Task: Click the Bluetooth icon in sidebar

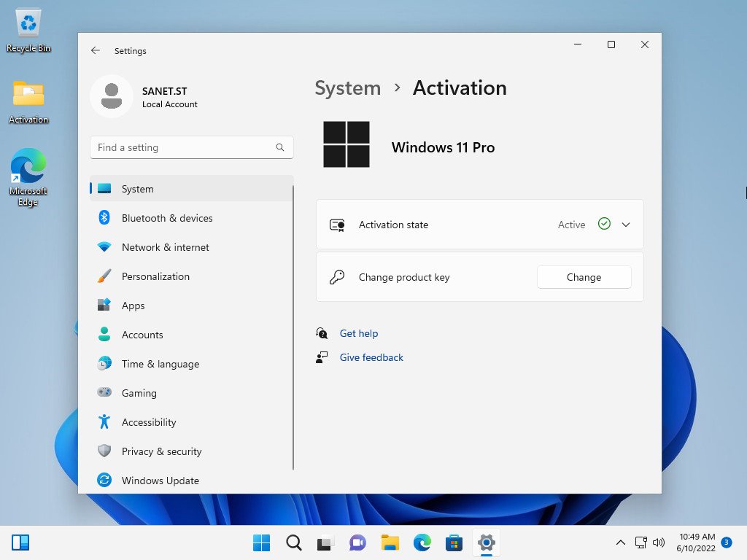Action: tap(104, 217)
